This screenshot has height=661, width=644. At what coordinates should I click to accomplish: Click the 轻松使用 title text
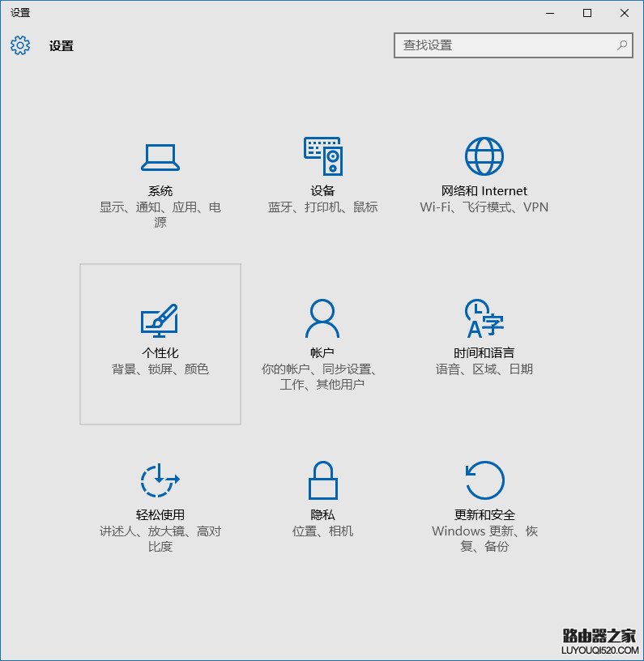coord(160,514)
